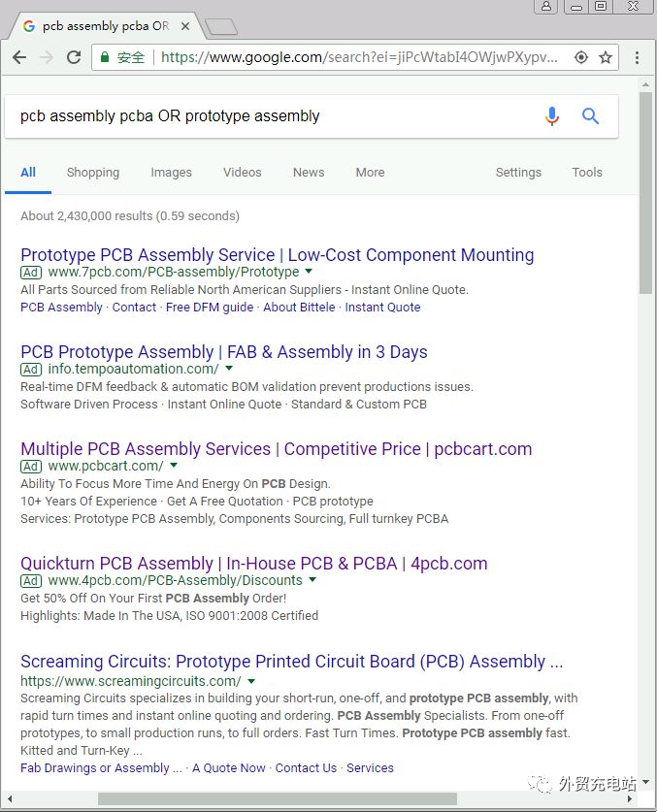
Task: Expand dropdown arrow next to screamingcircuits.com URL
Action: [x=251, y=681]
